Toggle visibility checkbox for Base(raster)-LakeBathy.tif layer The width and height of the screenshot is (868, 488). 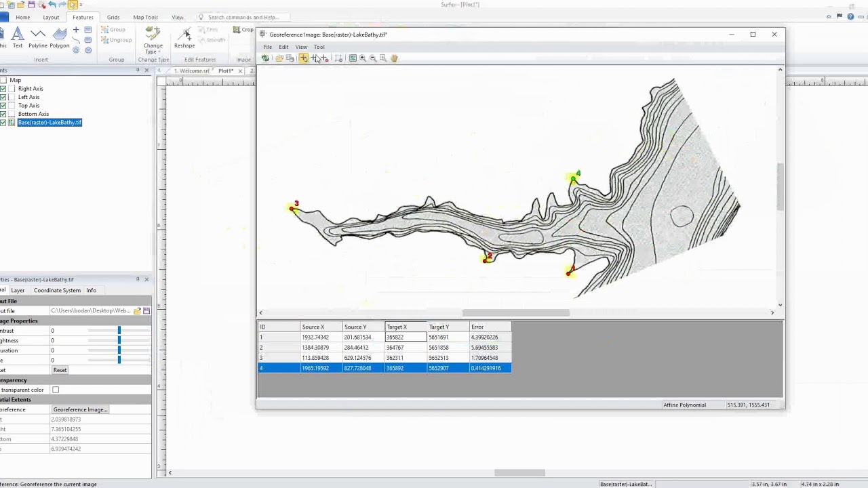tap(3, 123)
